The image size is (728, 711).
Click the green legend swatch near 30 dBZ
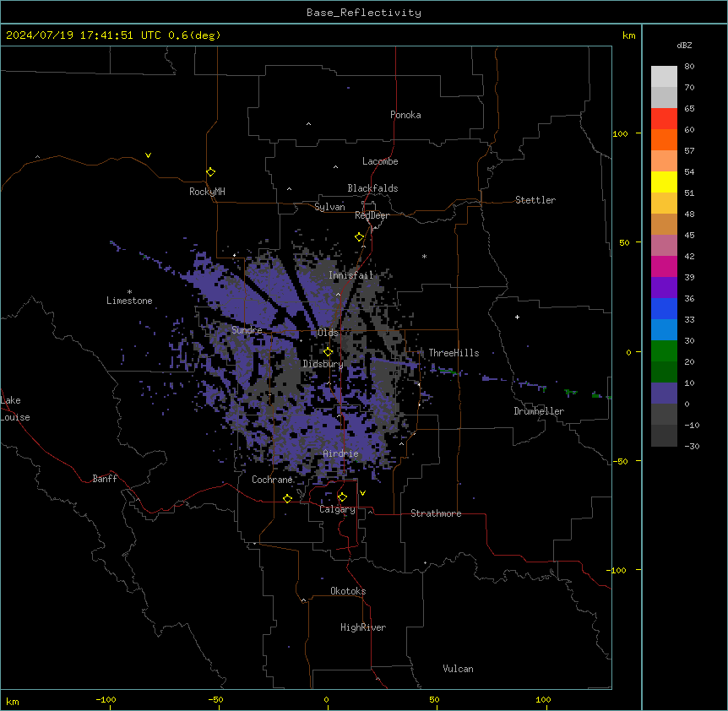point(664,351)
